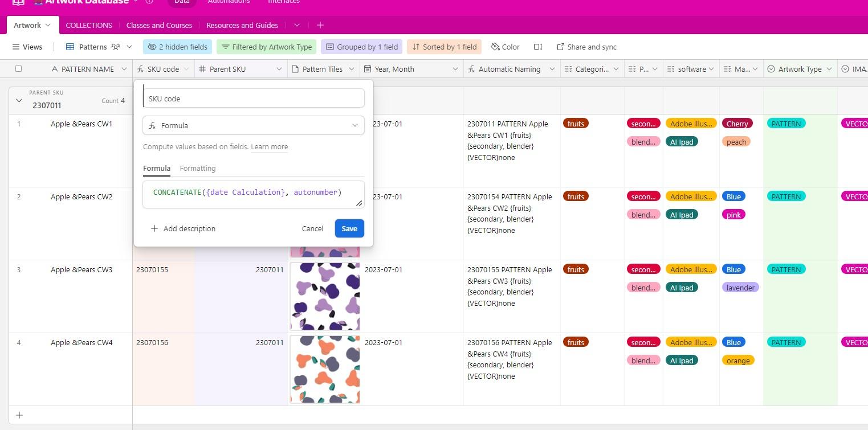Image resolution: width=868 pixels, height=430 pixels.
Task: Click the software multi-select field icon
Action: 671,69
